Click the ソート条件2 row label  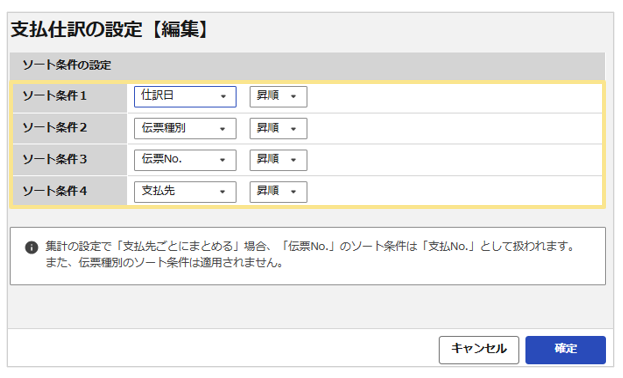pos(54,128)
